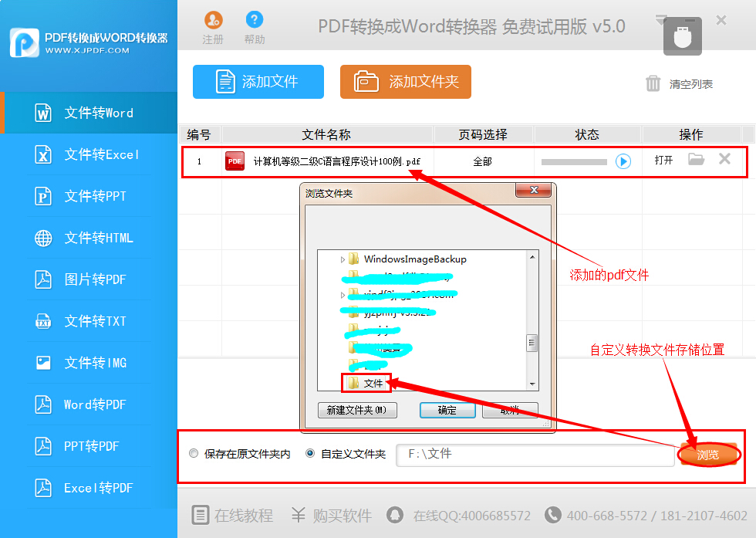The height and width of the screenshot is (538, 756).
Task: Open the 在线教程 link
Action: tap(232, 516)
